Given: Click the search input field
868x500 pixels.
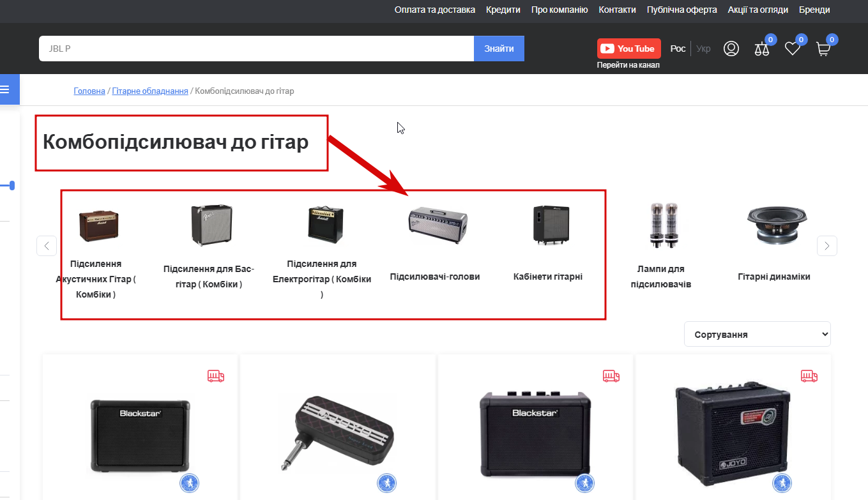Looking at the screenshot, I should [x=256, y=49].
